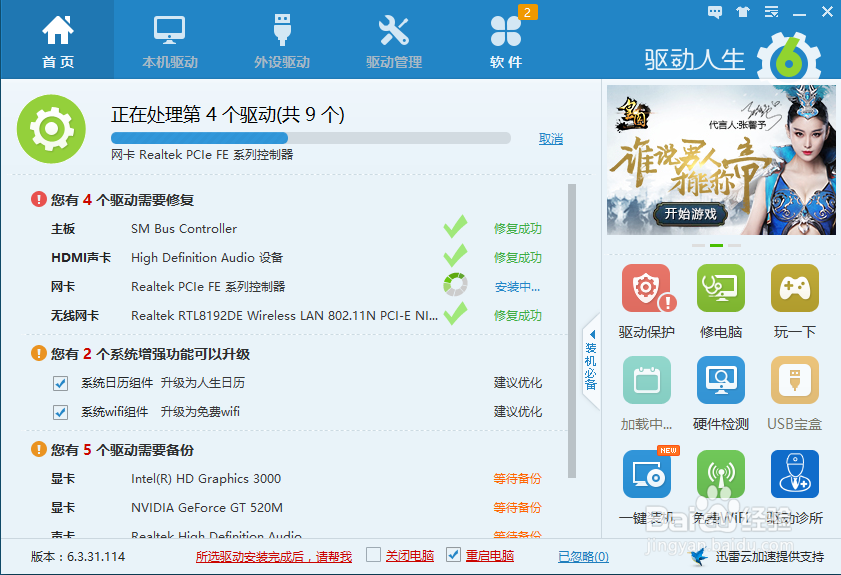841x575 pixels.
Task: Click green checkmark for HDMI声卡 row
Action: [x=455, y=256]
